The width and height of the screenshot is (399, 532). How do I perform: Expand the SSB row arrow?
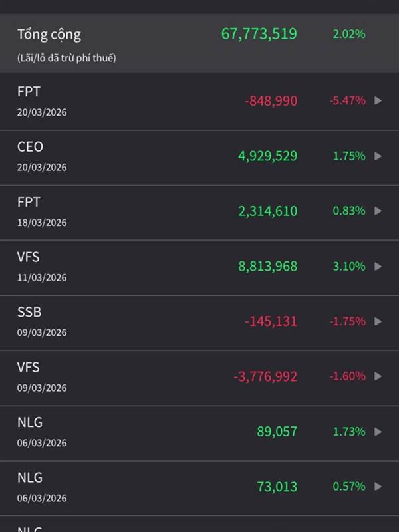(378, 321)
